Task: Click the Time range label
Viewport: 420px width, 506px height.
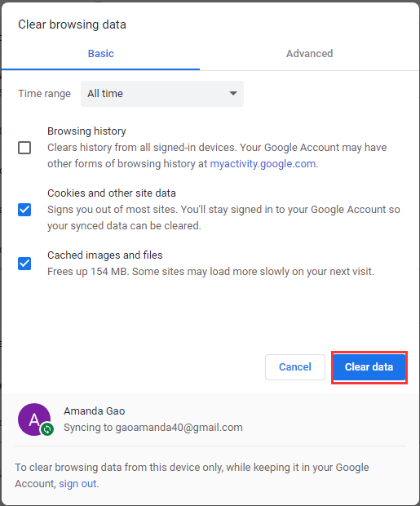Action: pyautogui.click(x=44, y=94)
